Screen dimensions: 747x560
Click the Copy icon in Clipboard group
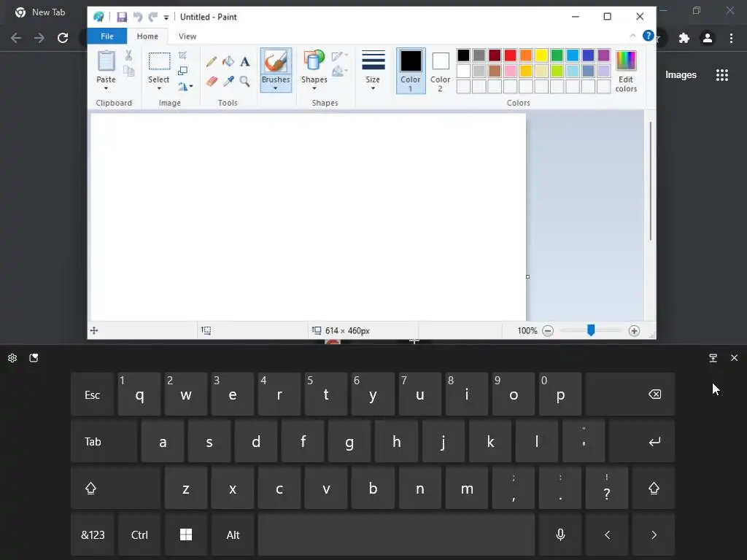pyautogui.click(x=128, y=71)
